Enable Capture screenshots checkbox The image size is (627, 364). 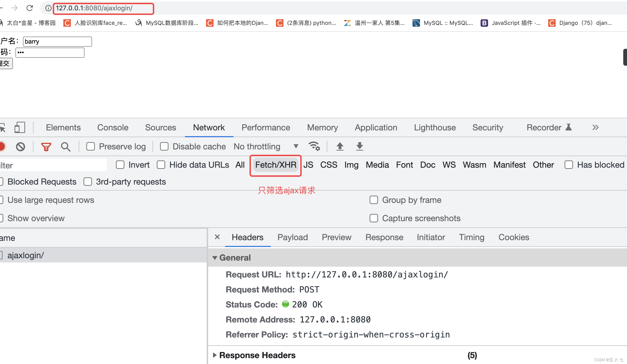(x=374, y=218)
